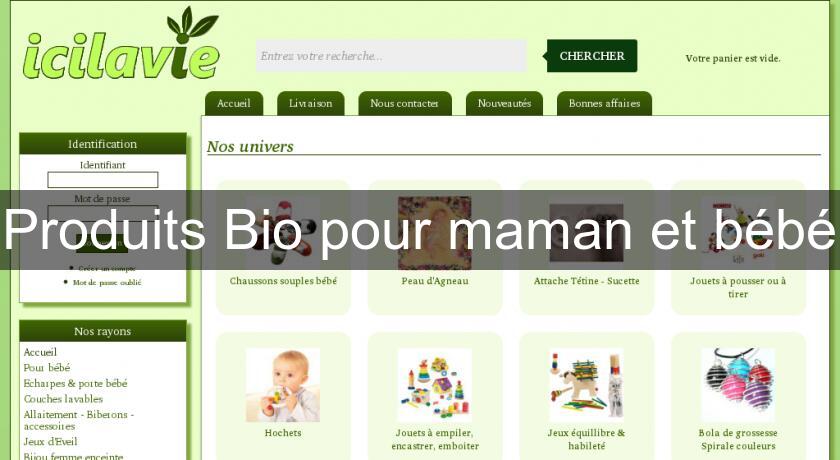
Task: Open the Bola de grossesse spiral image
Action: (x=738, y=385)
